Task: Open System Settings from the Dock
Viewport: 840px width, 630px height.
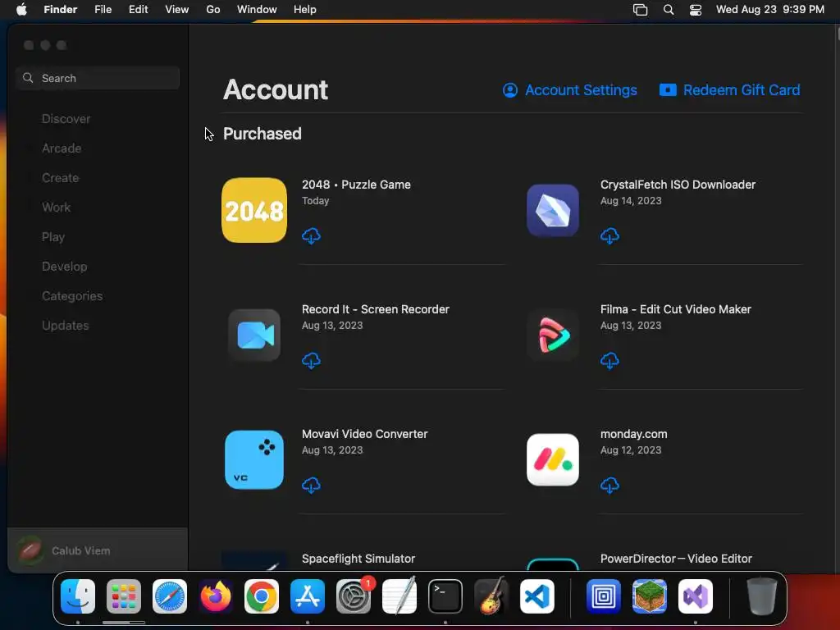Action: pyautogui.click(x=354, y=596)
